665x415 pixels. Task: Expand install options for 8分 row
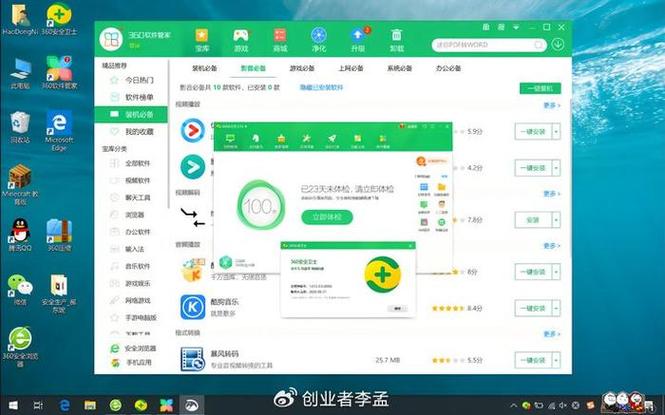(x=556, y=272)
